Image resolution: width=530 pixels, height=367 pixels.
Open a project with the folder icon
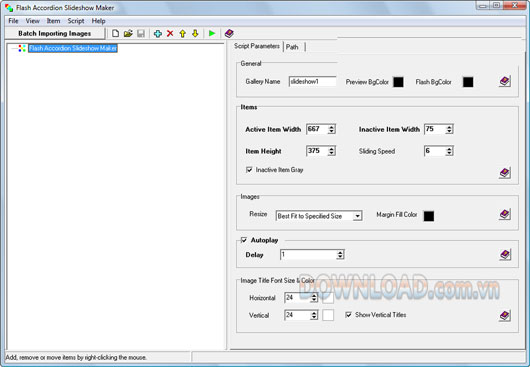128,33
